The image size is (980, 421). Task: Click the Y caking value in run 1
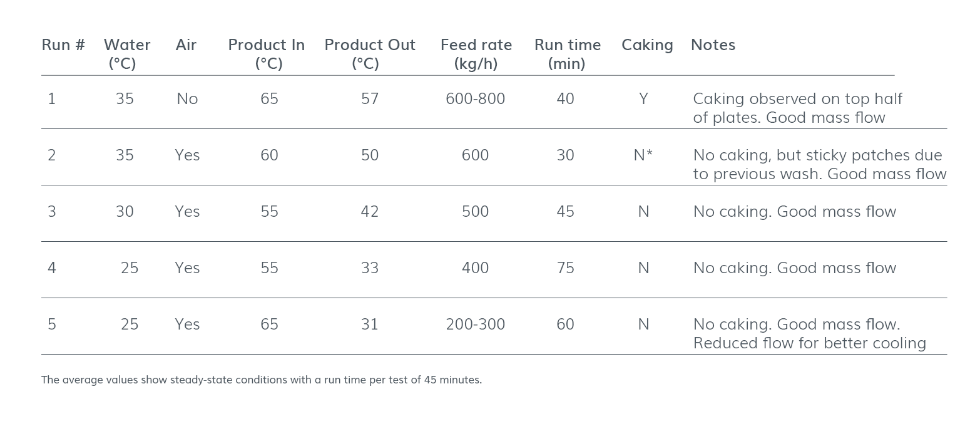643,99
